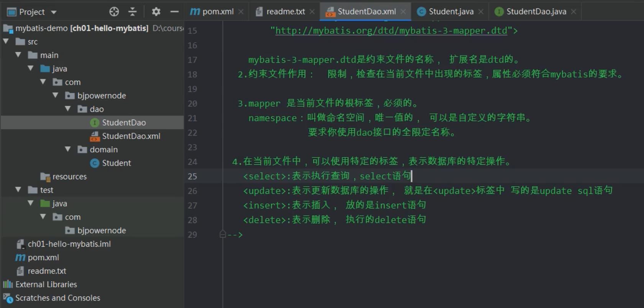Collapse the test java folder arrow
Screen dimensions: 644x308
point(31,203)
